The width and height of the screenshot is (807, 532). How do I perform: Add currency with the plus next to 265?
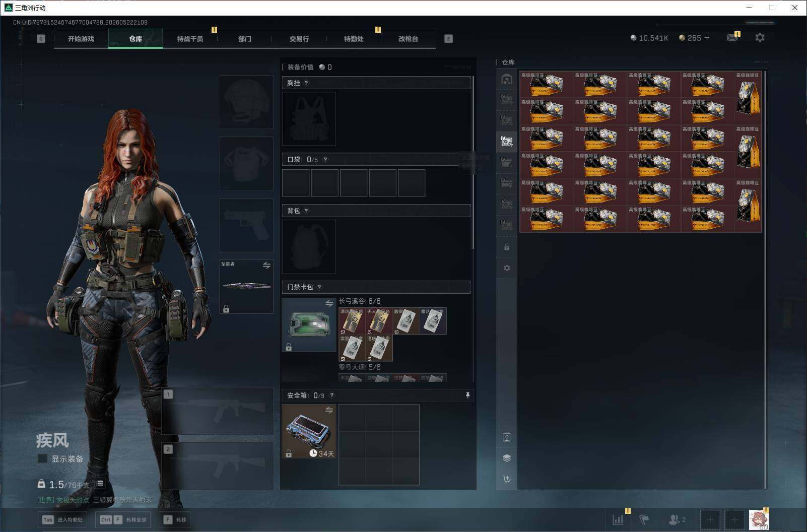pyautogui.click(x=707, y=38)
